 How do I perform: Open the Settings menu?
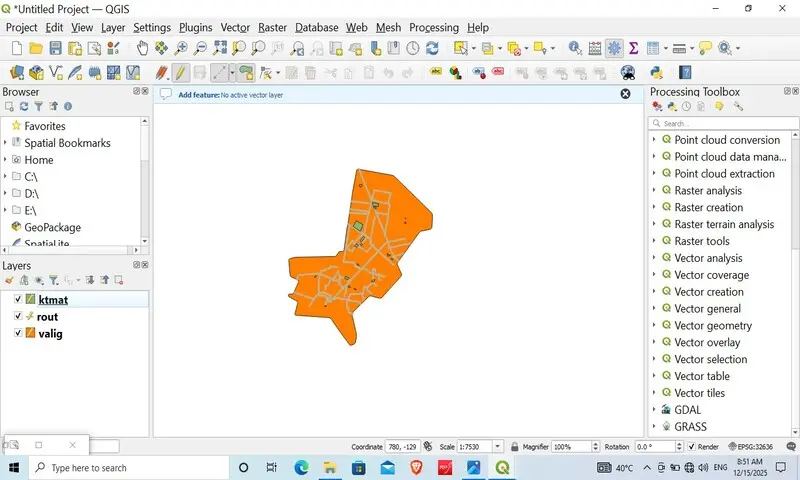tap(152, 28)
